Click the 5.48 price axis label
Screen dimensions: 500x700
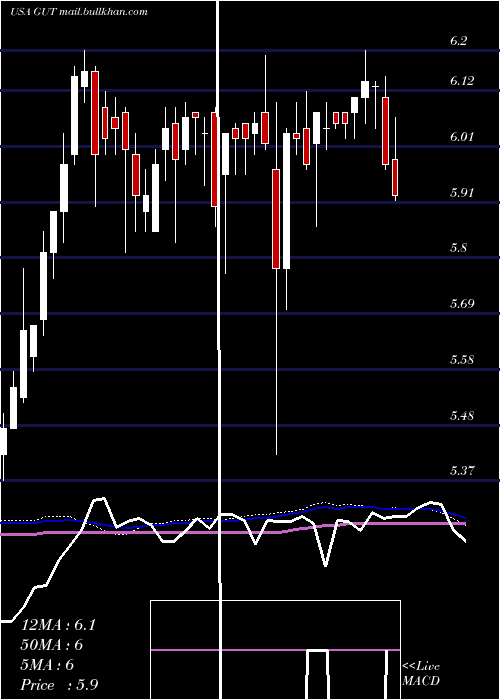[462, 416]
